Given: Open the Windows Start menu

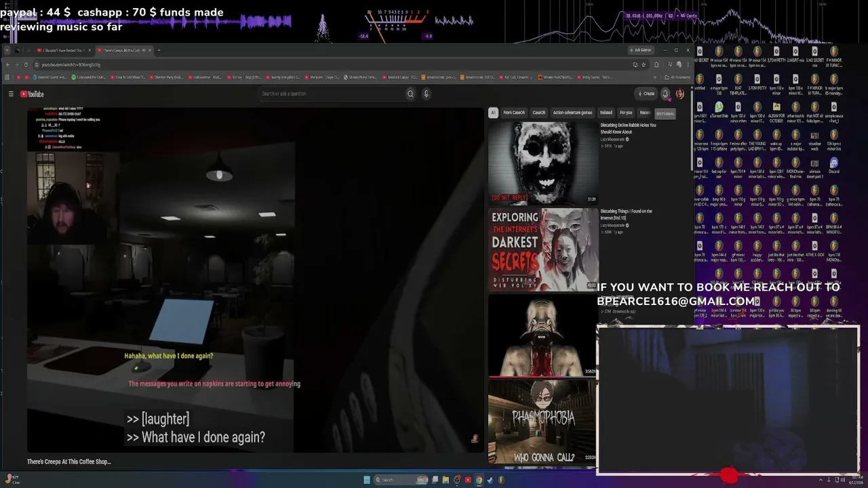Looking at the screenshot, I should coord(367,480).
